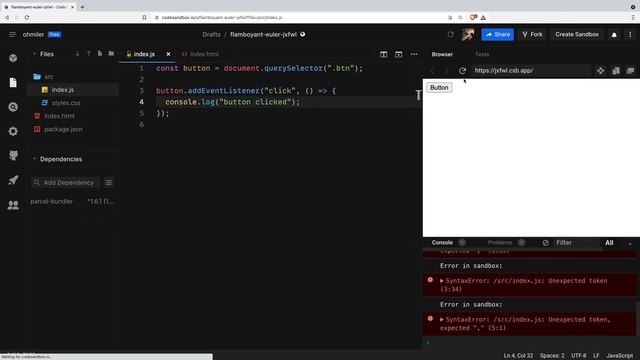Click the preview back arrow
This screenshot has height=360, width=640.
coord(433,71)
